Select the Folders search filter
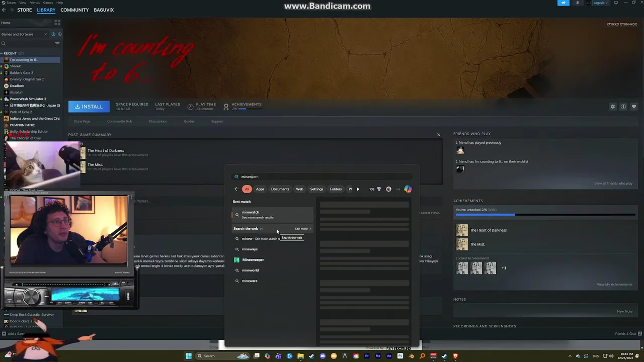Image resolution: width=644 pixels, height=362 pixels. [x=336, y=189]
